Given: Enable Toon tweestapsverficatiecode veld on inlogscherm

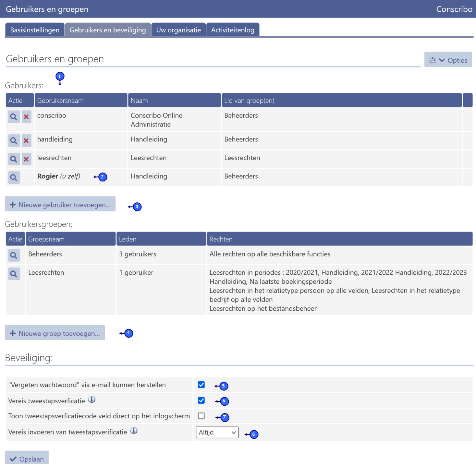Looking at the screenshot, I should coord(201,416).
